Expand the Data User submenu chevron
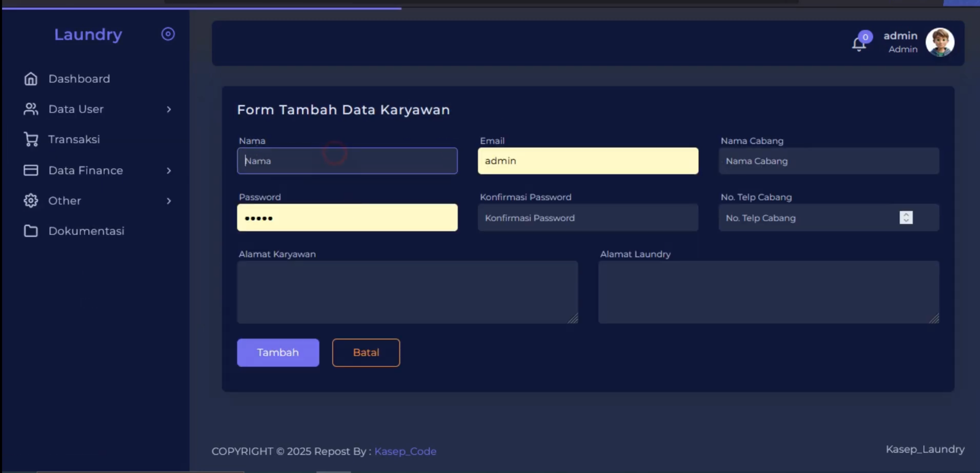 point(169,110)
